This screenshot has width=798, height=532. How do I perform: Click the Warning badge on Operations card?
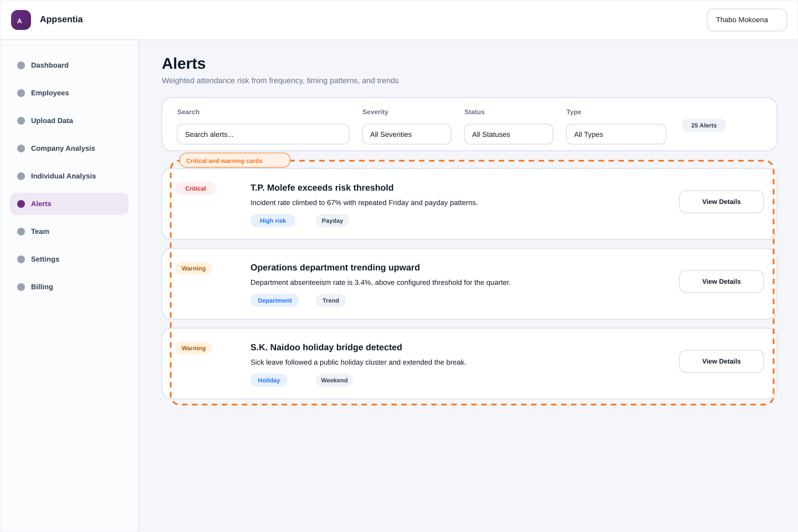[x=193, y=268]
